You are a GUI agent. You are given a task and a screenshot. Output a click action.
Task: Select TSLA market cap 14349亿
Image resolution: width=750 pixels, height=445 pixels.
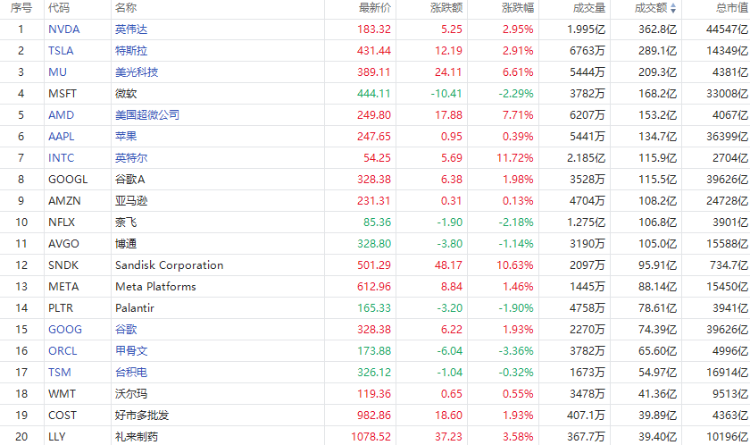point(728,51)
